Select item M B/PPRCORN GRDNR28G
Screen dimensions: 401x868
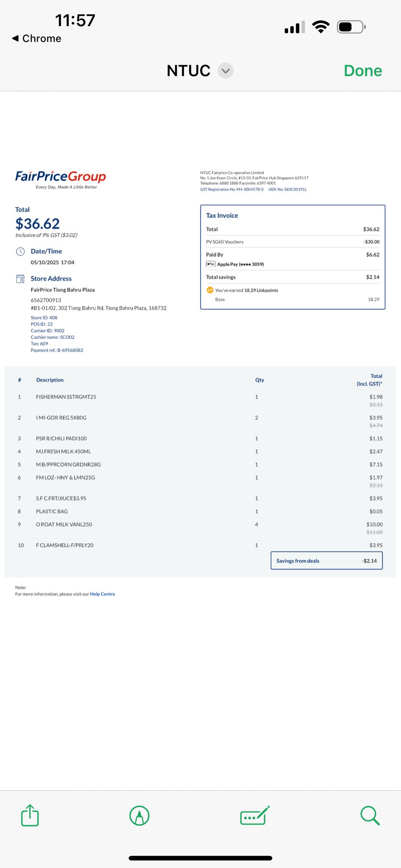(68, 465)
